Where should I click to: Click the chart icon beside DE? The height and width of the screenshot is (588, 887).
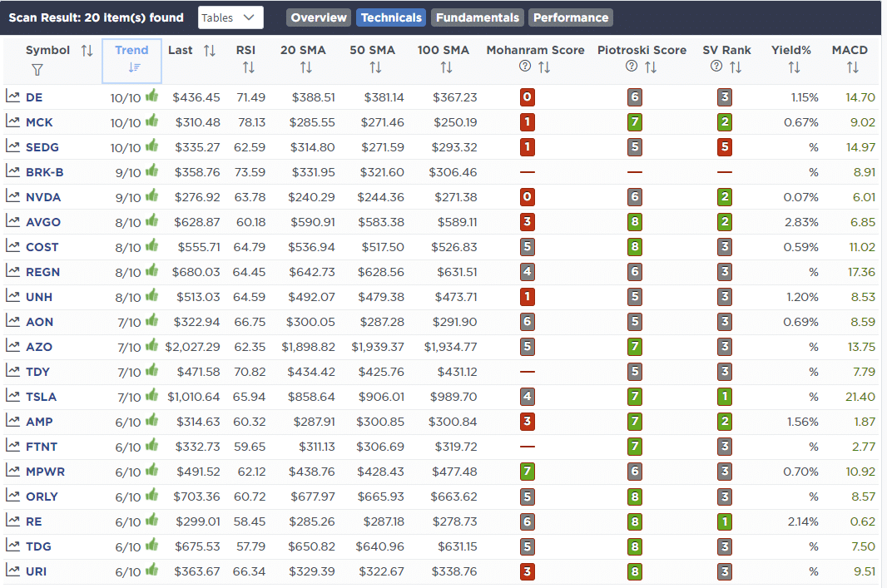tap(12, 97)
